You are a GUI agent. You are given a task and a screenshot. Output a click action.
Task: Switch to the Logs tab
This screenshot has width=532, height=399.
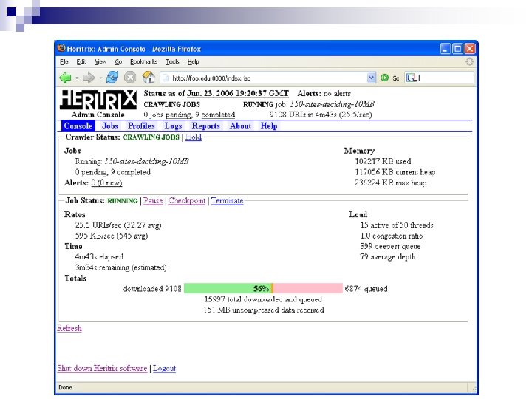tap(173, 126)
